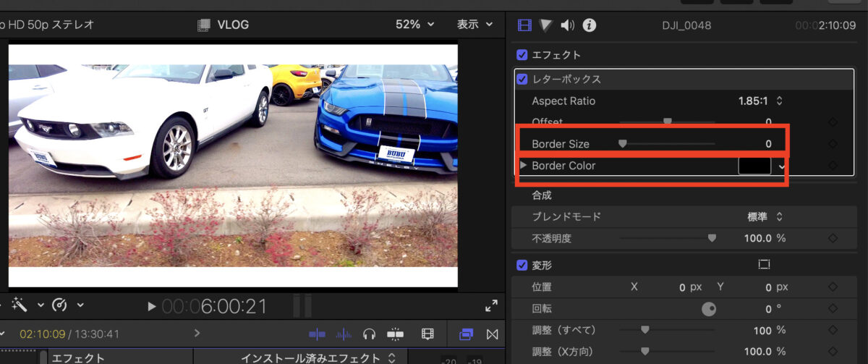Click the Border Size slider
Screen dimensions: 868x364
pos(668,144)
